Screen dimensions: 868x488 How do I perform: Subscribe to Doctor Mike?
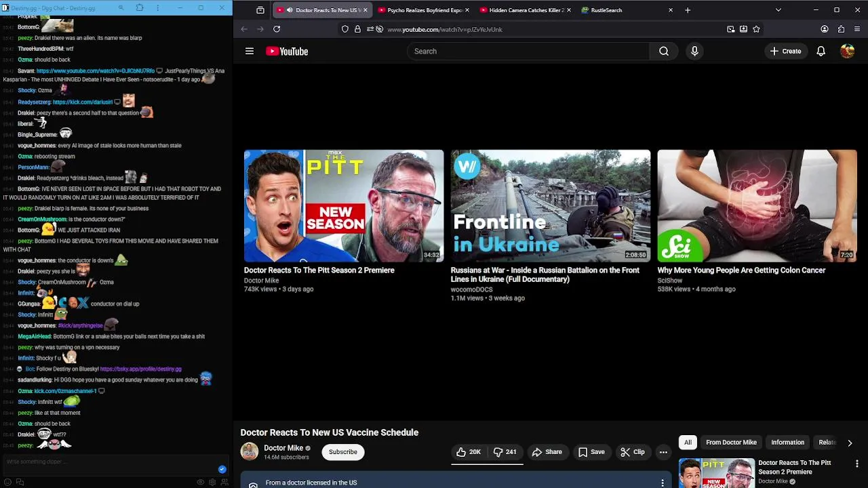tap(343, 452)
